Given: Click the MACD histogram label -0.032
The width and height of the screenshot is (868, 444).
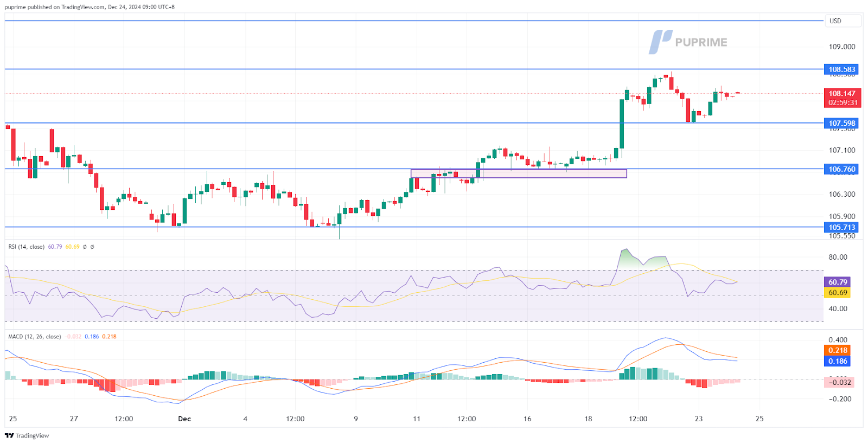Looking at the screenshot, I should click(x=839, y=382).
